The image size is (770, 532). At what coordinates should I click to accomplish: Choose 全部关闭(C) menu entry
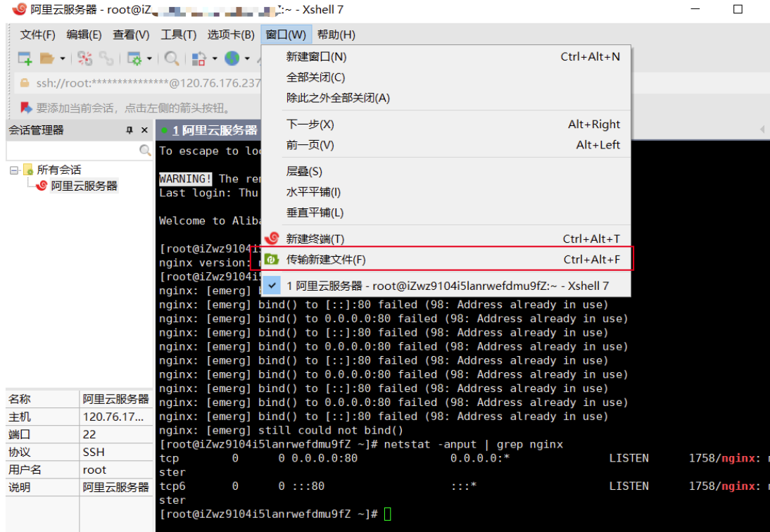[x=446, y=77]
